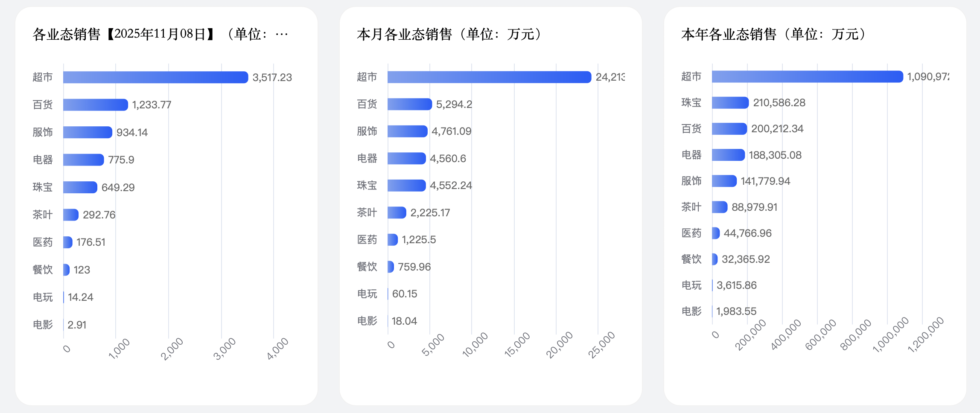This screenshot has width=980, height=413.
Task: Click the 电器 bar showing 188,305.08
Action: click(728, 155)
